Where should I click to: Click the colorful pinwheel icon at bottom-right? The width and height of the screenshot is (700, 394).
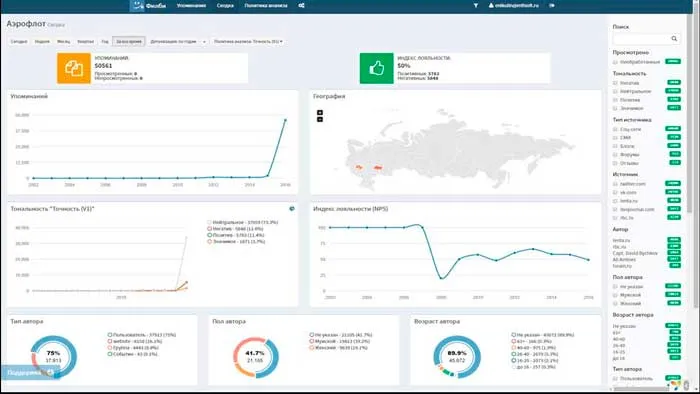click(676, 385)
